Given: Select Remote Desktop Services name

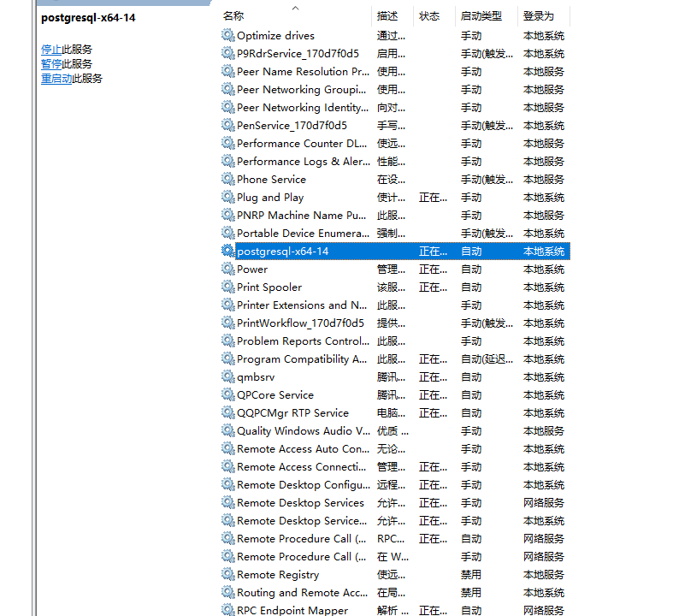Looking at the screenshot, I should 300,503.
